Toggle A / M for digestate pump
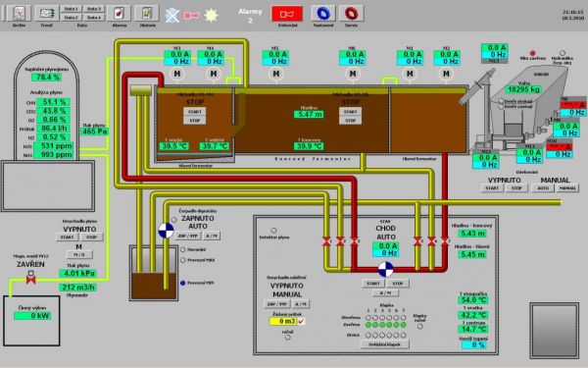Viewport: 588px width, 368px height. click(x=212, y=236)
